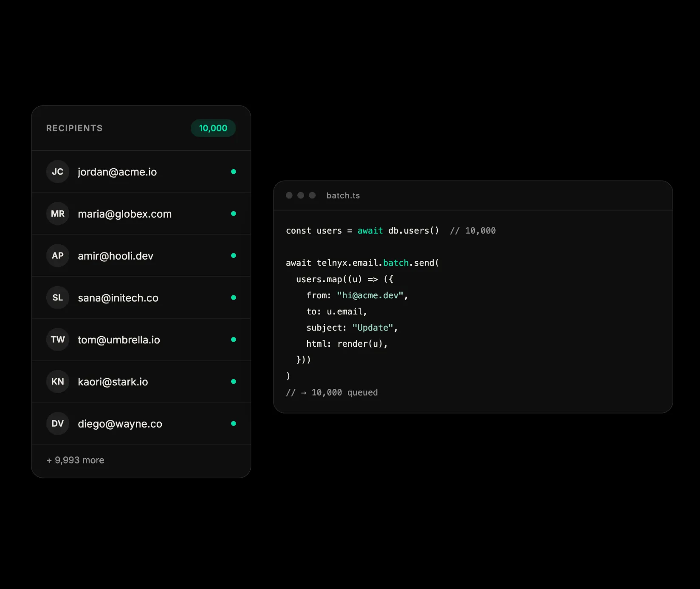
Task: Click the 'const users = await db.users()' line
Action: tap(362, 231)
